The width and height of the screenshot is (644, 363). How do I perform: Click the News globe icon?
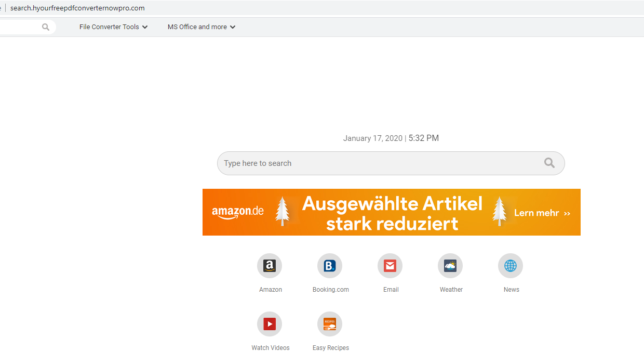(511, 266)
